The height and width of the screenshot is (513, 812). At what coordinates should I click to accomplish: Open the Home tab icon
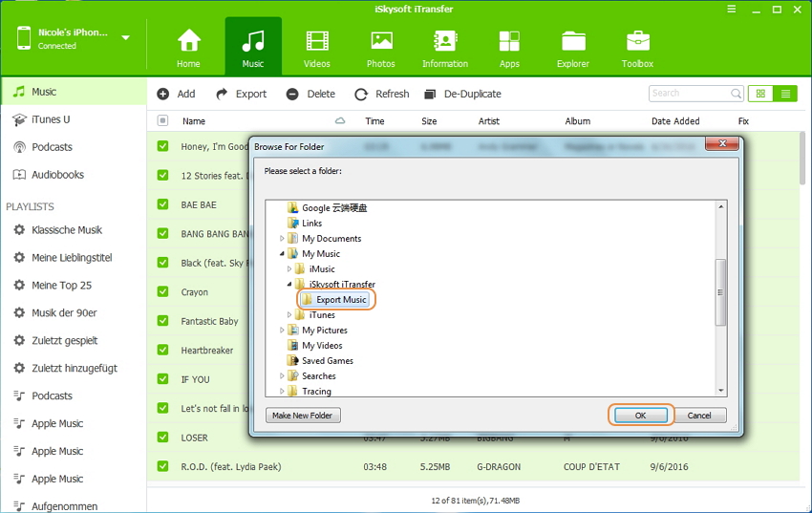point(188,48)
